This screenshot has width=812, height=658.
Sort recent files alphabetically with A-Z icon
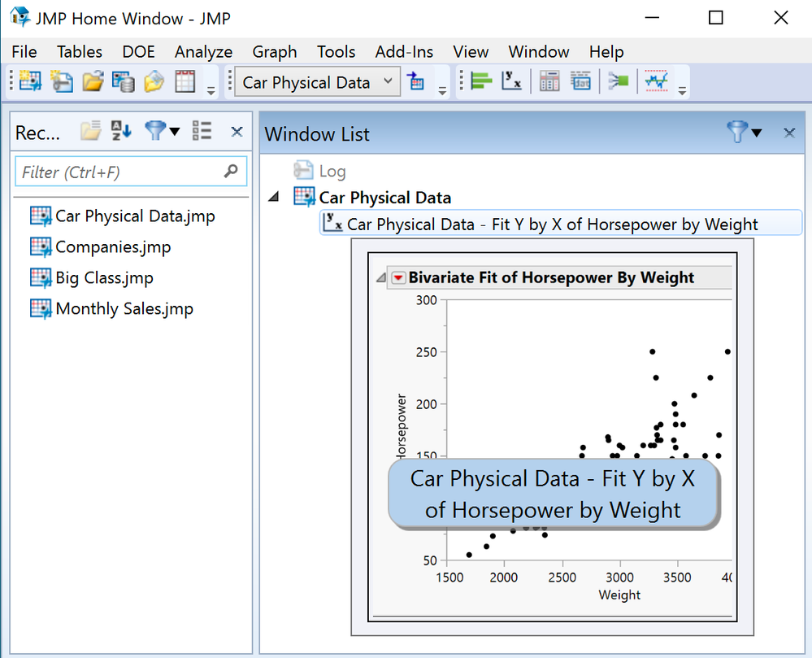[x=120, y=131]
